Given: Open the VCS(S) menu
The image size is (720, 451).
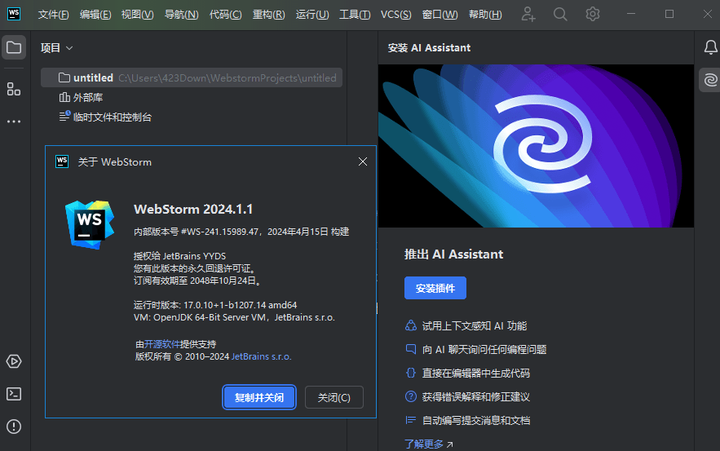Looking at the screenshot, I should pyautogui.click(x=396, y=15).
